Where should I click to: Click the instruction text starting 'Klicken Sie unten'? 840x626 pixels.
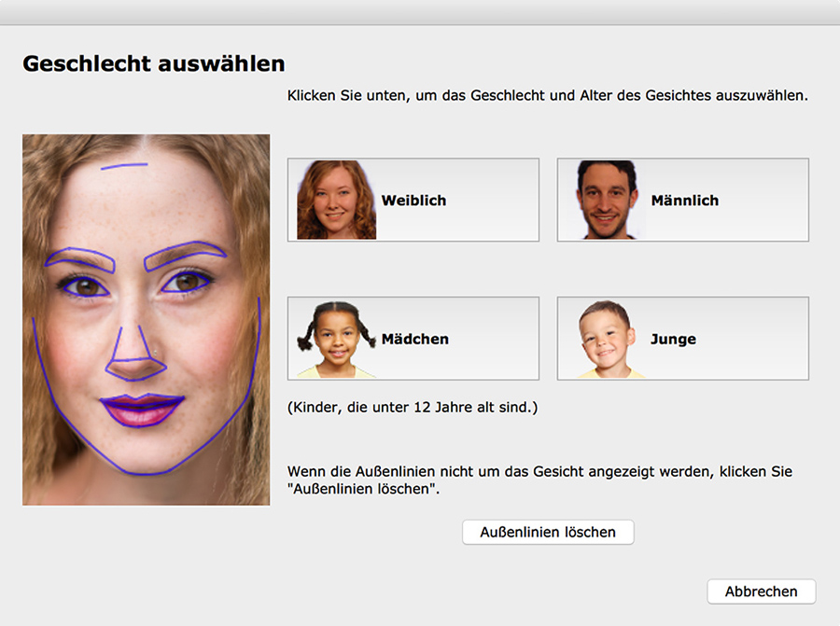click(x=548, y=96)
